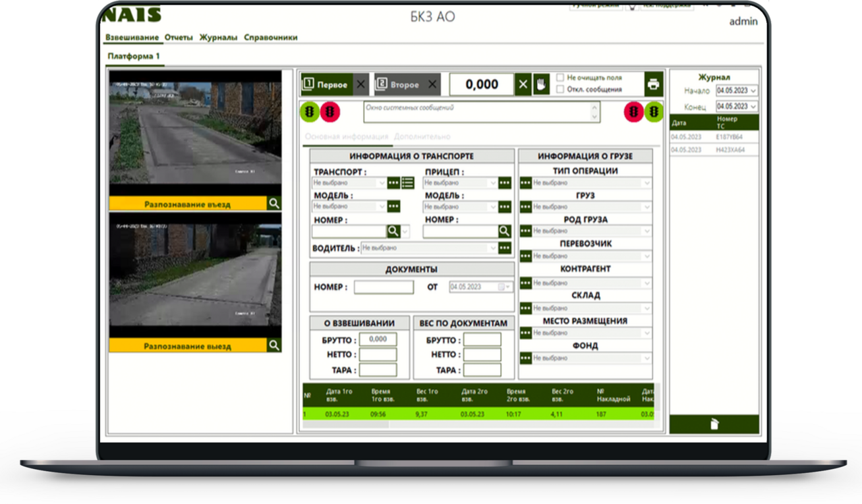
Task: Click the trash icon under the Журнал panel
Action: click(x=714, y=424)
